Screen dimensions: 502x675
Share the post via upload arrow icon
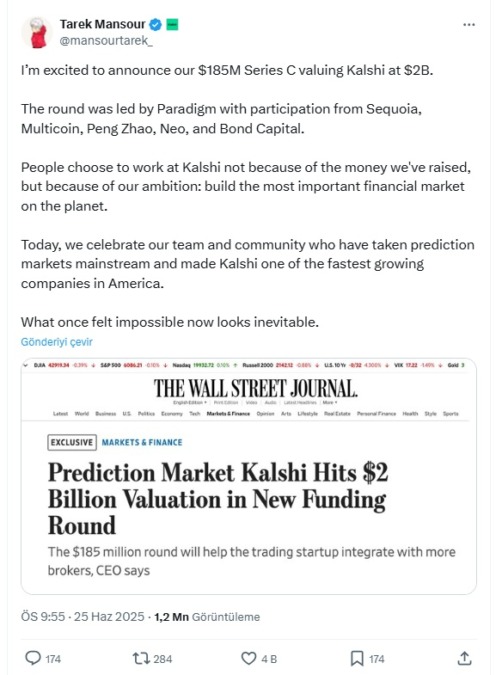coord(464,658)
